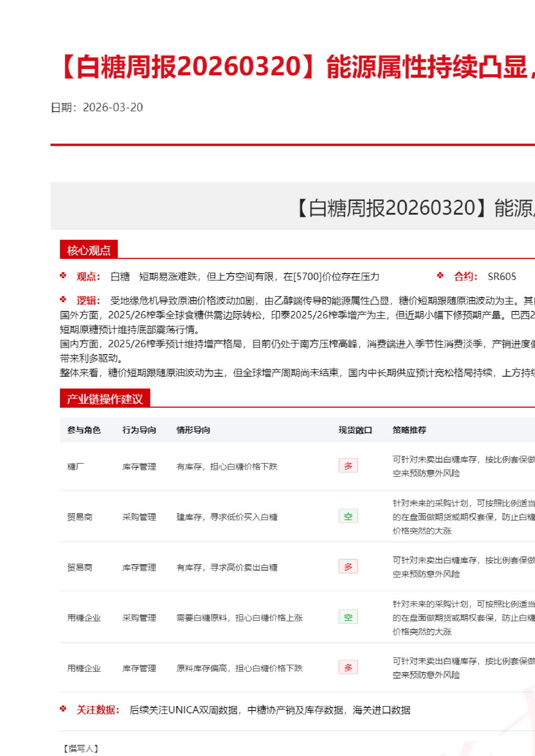Click the red 多 badge in 贸易商 库存管理 row
The image size is (535, 756).
click(348, 567)
